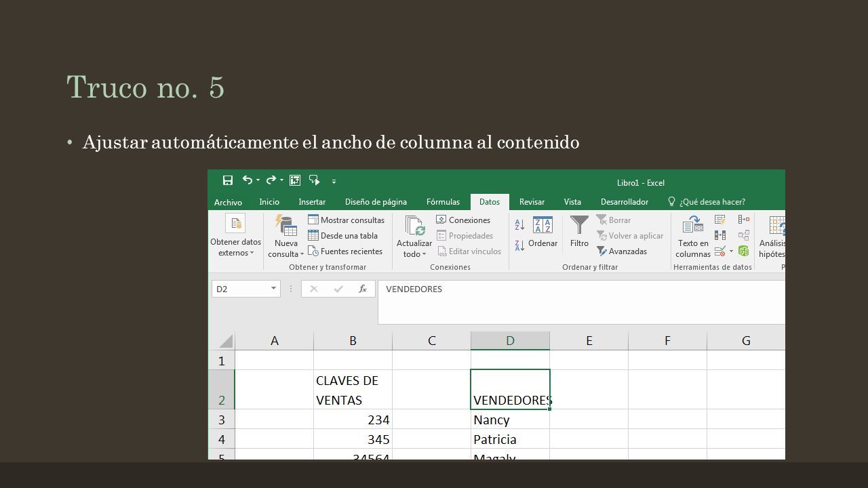This screenshot has height=488, width=868.
Task: Click the Name Box showing D2
Action: coord(240,289)
